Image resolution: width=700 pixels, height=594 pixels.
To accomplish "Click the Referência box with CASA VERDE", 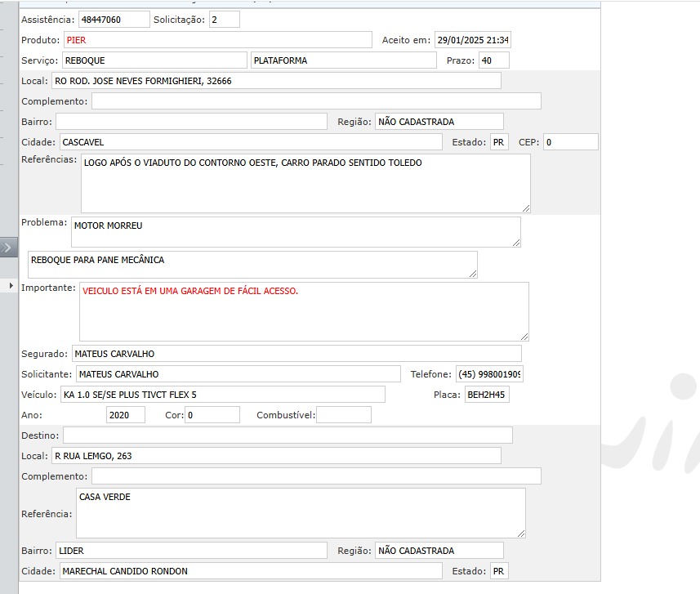I will (x=300, y=513).
